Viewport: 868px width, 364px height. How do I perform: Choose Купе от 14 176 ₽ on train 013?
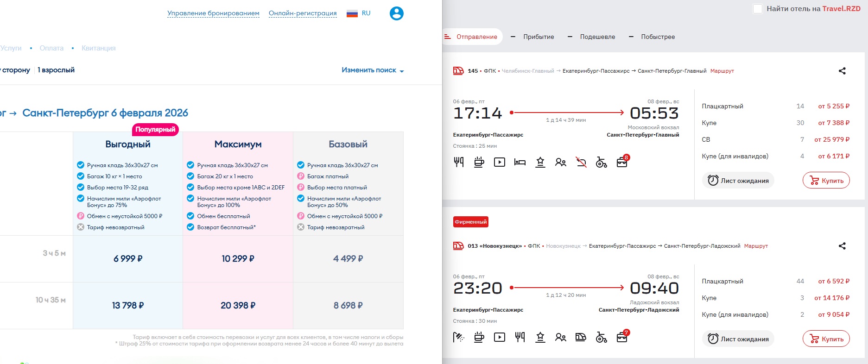[x=775, y=298]
